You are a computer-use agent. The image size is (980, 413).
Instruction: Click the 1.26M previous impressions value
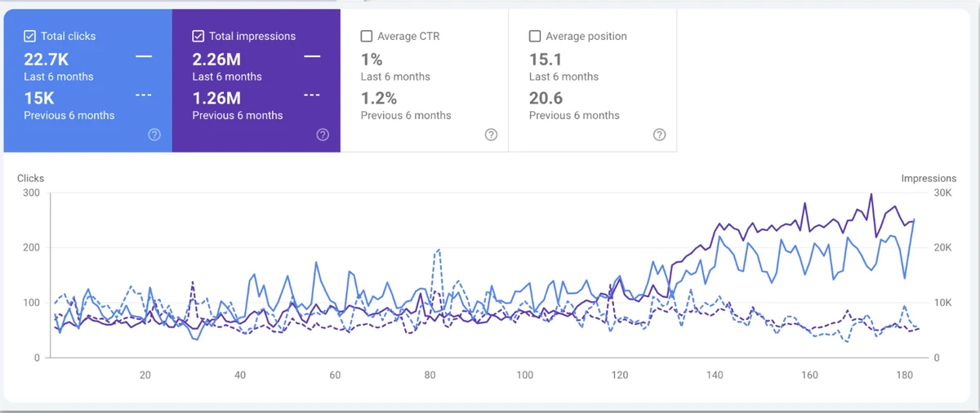pyautogui.click(x=216, y=98)
